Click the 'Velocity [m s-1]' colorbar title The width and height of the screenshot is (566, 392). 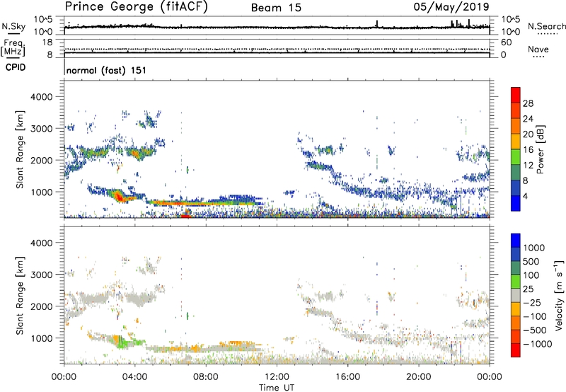point(559,295)
